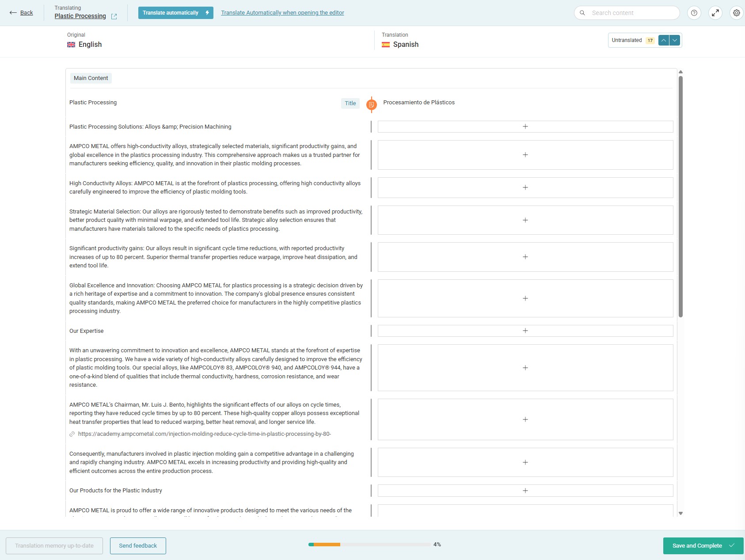This screenshot has height=560, width=745.
Task: Add translation for Our Products for the Plastic Industry
Action: tap(525, 491)
